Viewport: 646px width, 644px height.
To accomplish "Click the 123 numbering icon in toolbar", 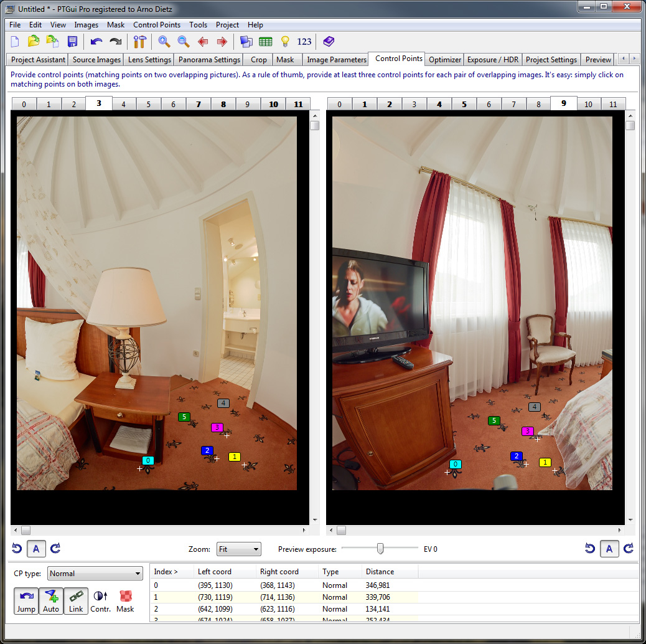I will coord(304,42).
